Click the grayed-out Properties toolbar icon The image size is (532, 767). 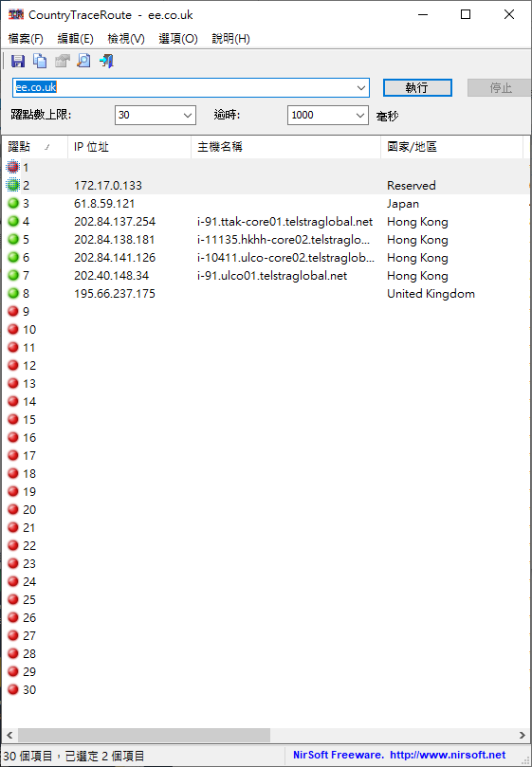click(63, 61)
